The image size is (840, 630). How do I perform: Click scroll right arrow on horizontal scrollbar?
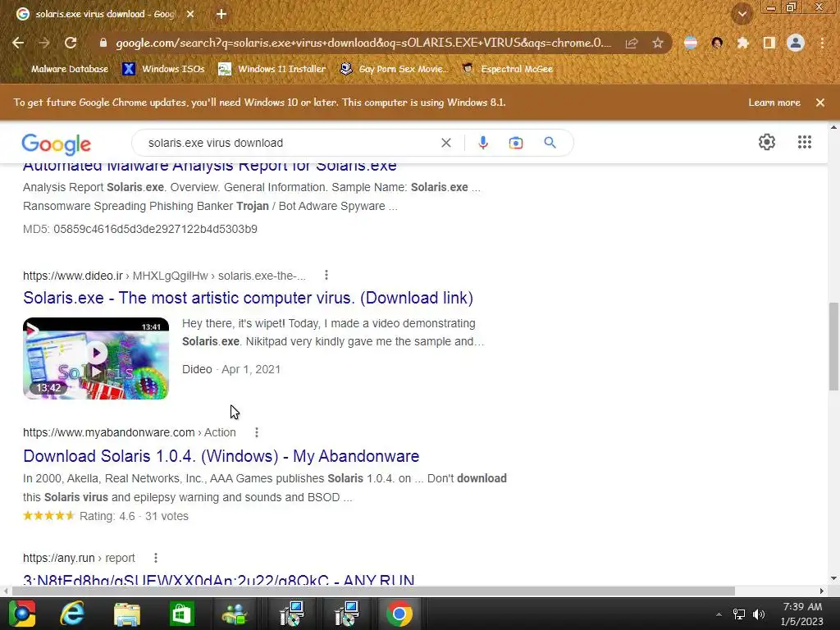pos(822,591)
